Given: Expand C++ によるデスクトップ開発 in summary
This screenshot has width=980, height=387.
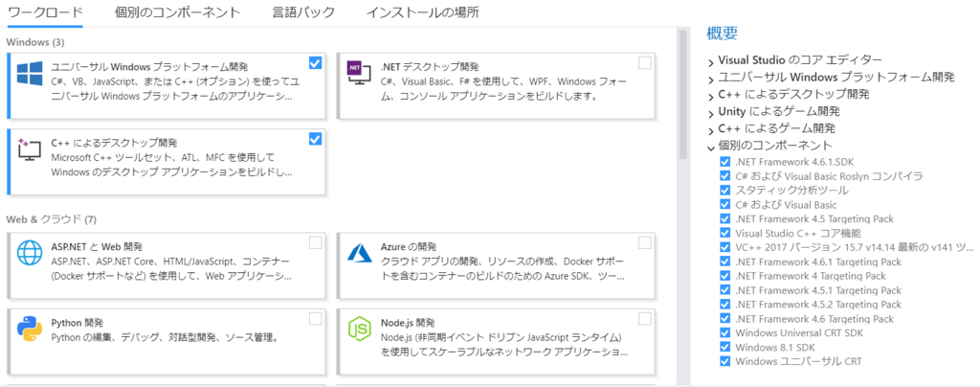Looking at the screenshot, I should pyautogui.click(x=711, y=97).
